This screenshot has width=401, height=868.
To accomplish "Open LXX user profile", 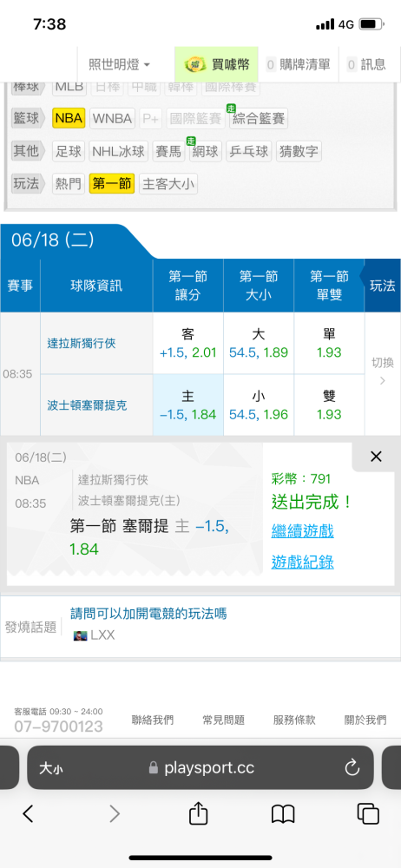I will pos(94,635).
